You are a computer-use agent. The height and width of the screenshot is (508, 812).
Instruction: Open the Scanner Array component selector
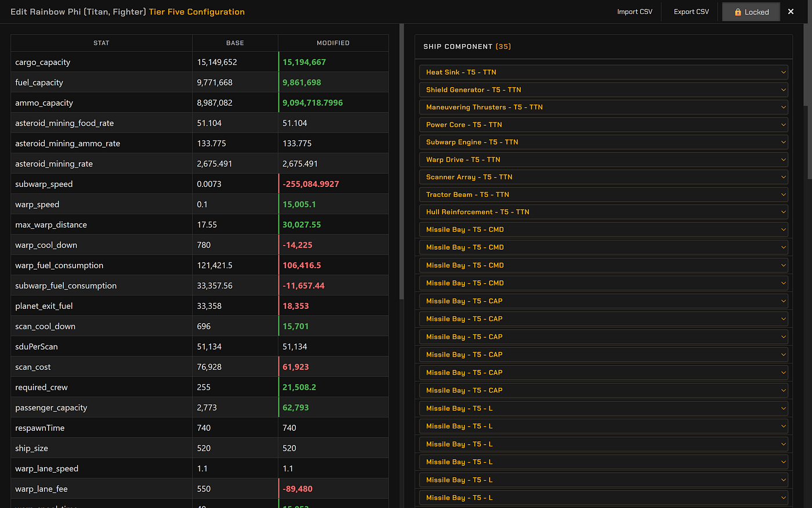(603, 176)
